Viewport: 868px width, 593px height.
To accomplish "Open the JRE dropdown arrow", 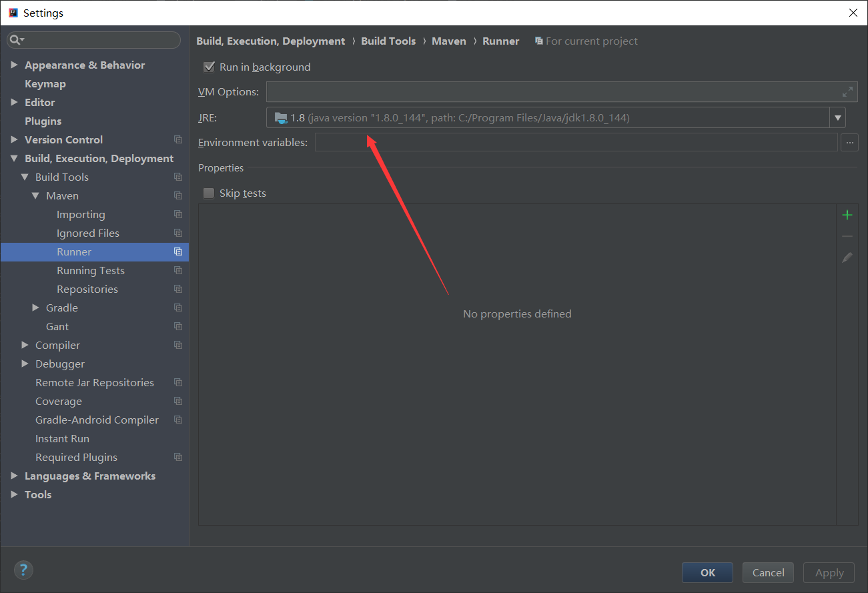I will click(838, 118).
